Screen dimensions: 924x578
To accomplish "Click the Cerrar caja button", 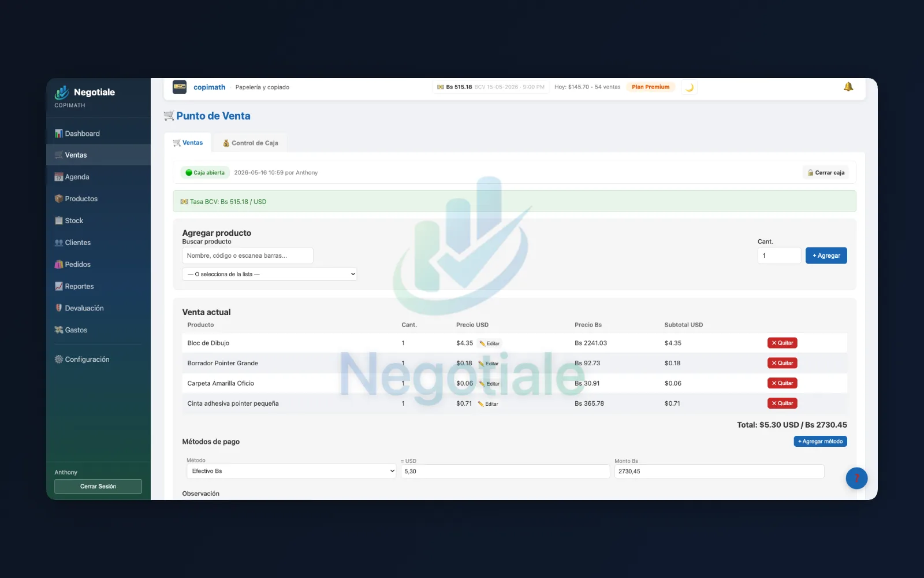I will point(826,173).
